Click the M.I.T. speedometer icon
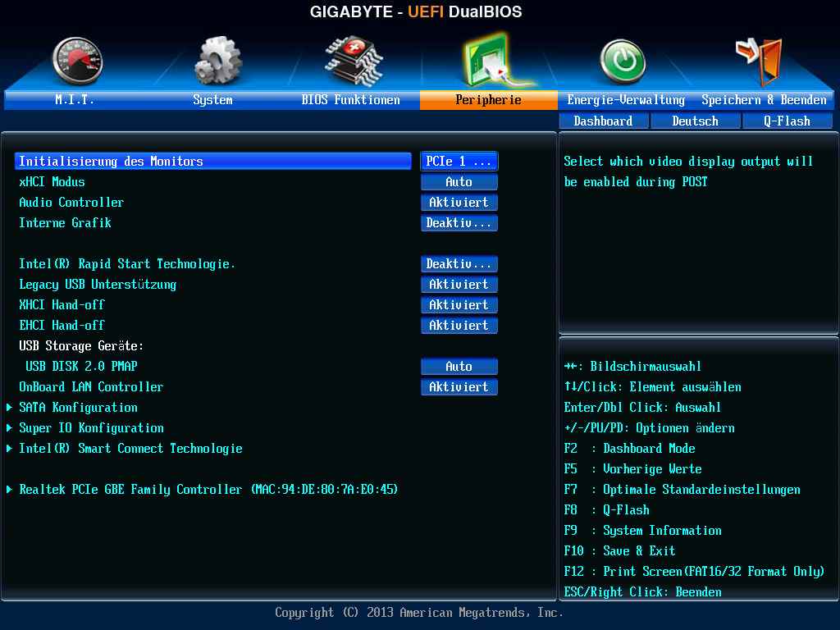Screen dimensions: 840x630 [77, 61]
